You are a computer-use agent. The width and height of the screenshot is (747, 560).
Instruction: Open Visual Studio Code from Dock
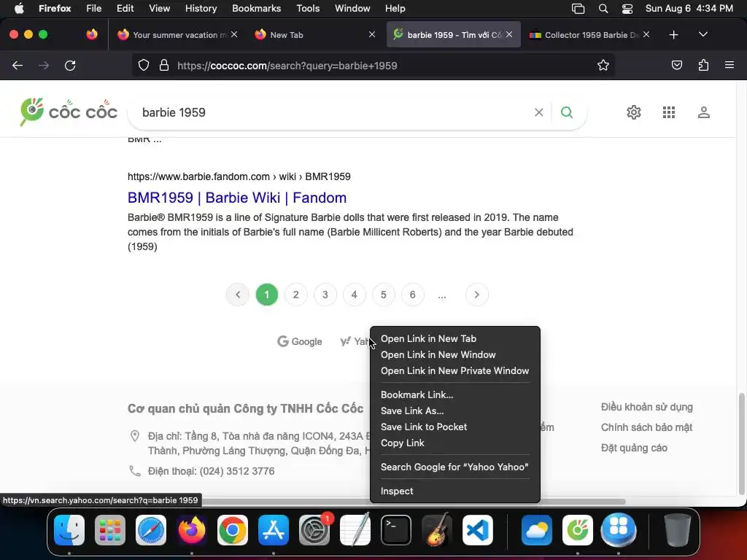click(x=477, y=530)
